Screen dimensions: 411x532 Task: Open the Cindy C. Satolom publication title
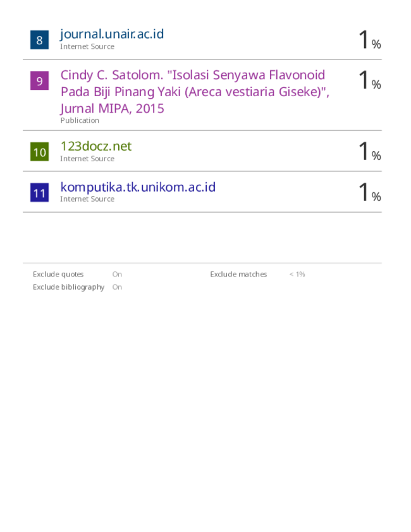point(195,92)
